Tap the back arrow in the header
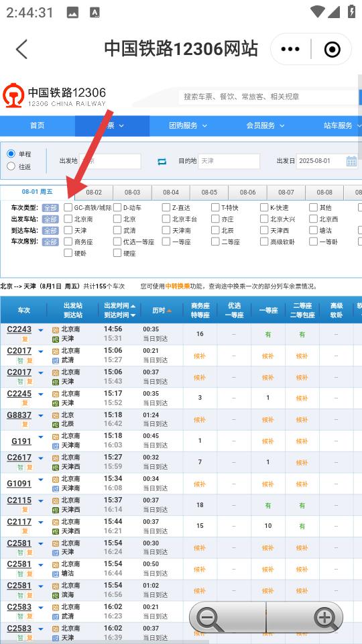 pos(21,49)
